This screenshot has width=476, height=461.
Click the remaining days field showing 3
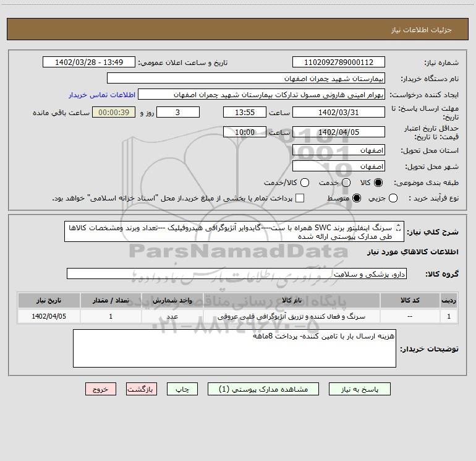tap(178, 112)
